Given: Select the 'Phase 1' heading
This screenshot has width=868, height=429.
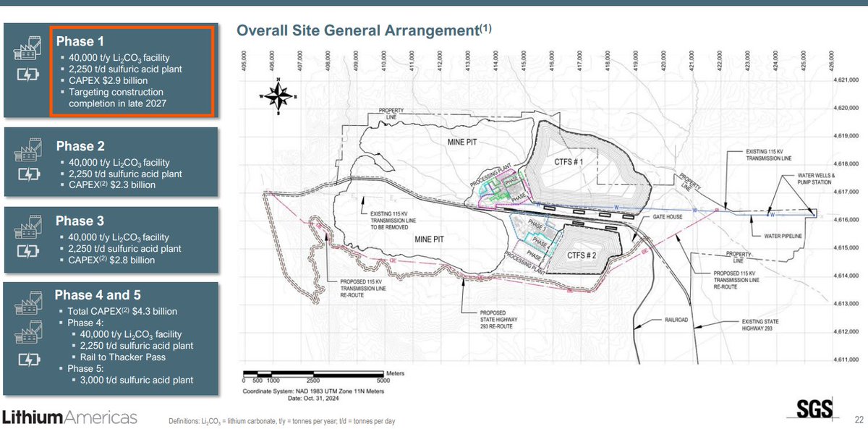Looking at the screenshot, I should coord(80,40).
